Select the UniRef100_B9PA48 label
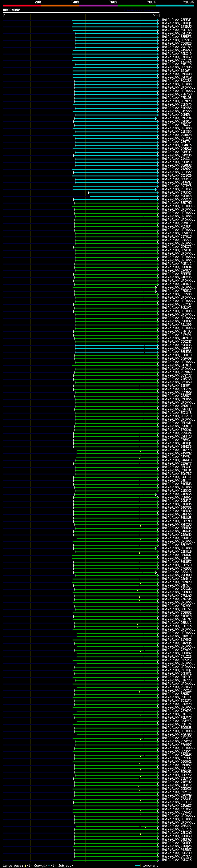The width and height of the screenshot is (197, 868). coord(176,196)
